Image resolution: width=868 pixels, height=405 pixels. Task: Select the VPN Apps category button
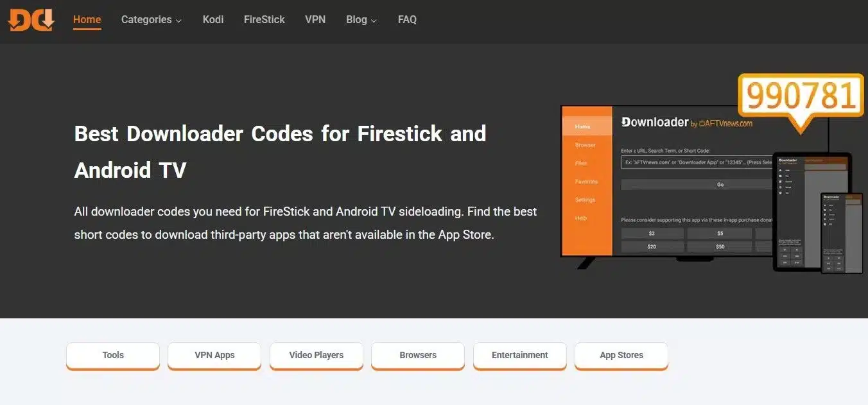pyautogui.click(x=214, y=356)
